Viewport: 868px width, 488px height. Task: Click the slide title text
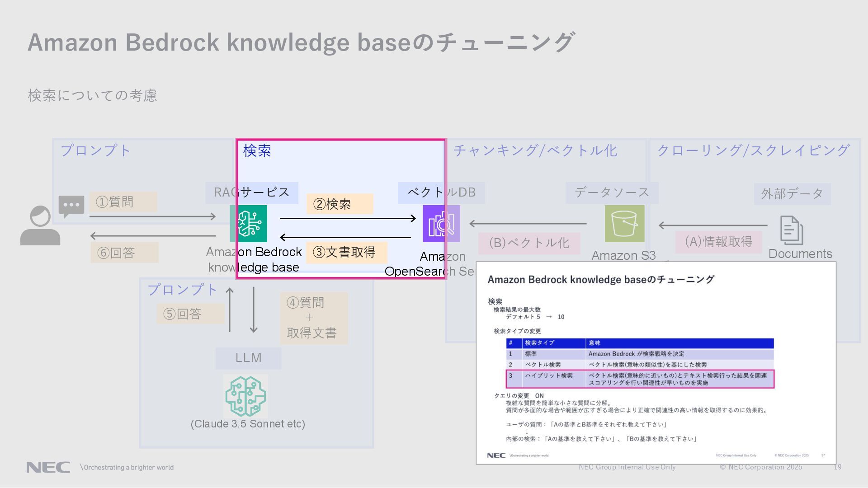tap(301, 42)
